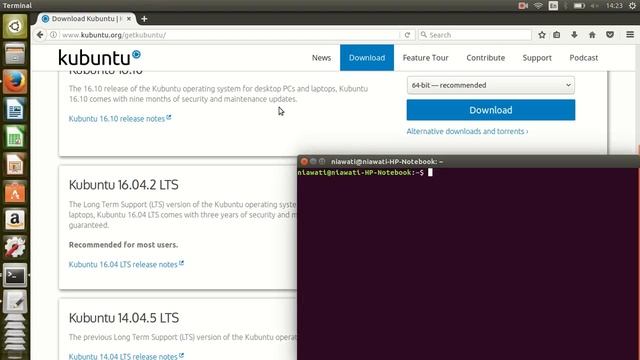Select the Download nav tab

[367, 58]
